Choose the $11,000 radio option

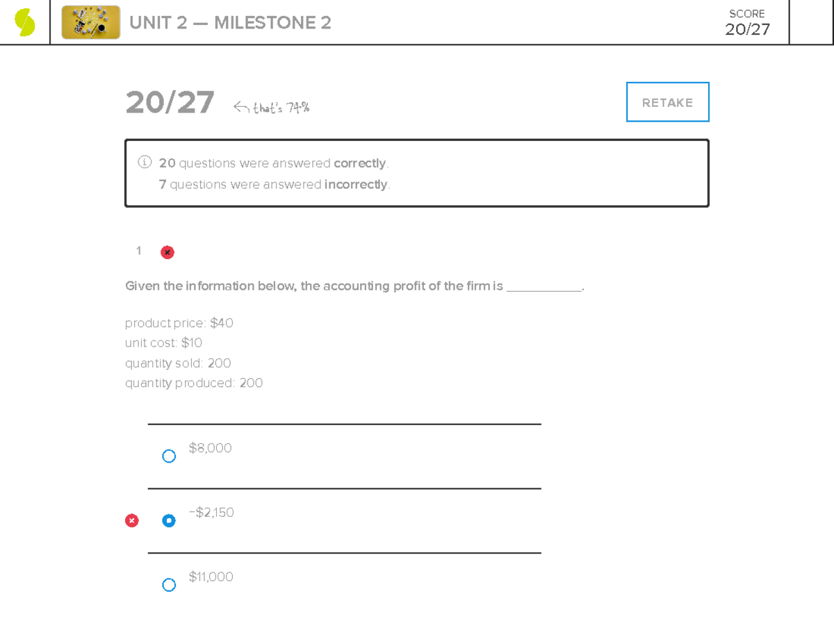tap(169, 585)
